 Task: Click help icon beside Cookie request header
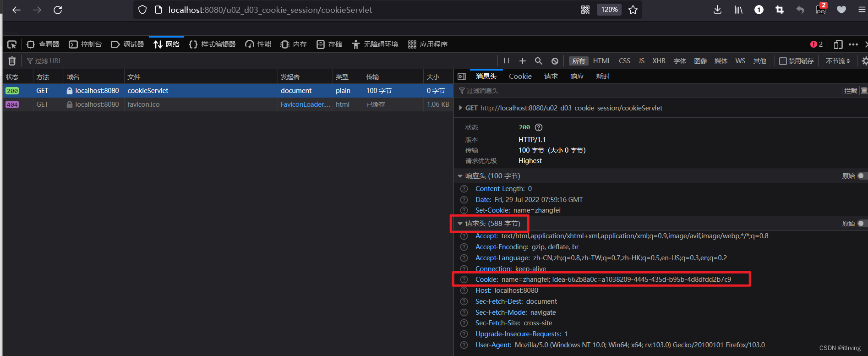coord(464,279)
